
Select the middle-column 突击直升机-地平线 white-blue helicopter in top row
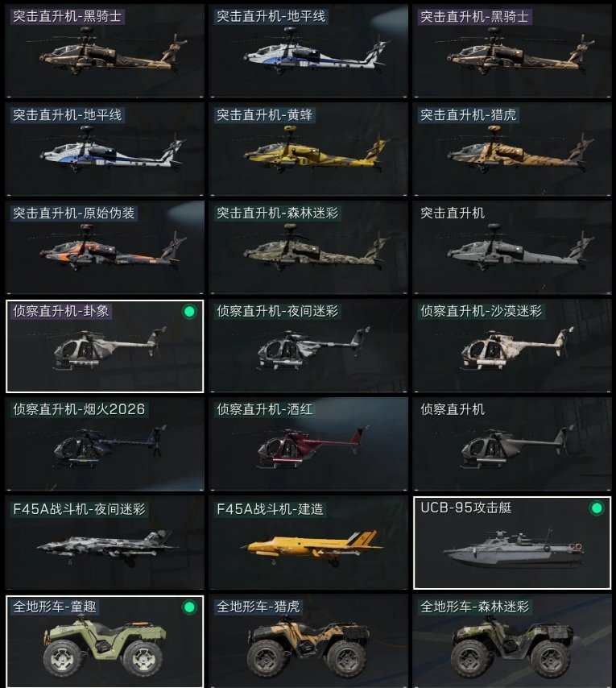coord(308,51)
